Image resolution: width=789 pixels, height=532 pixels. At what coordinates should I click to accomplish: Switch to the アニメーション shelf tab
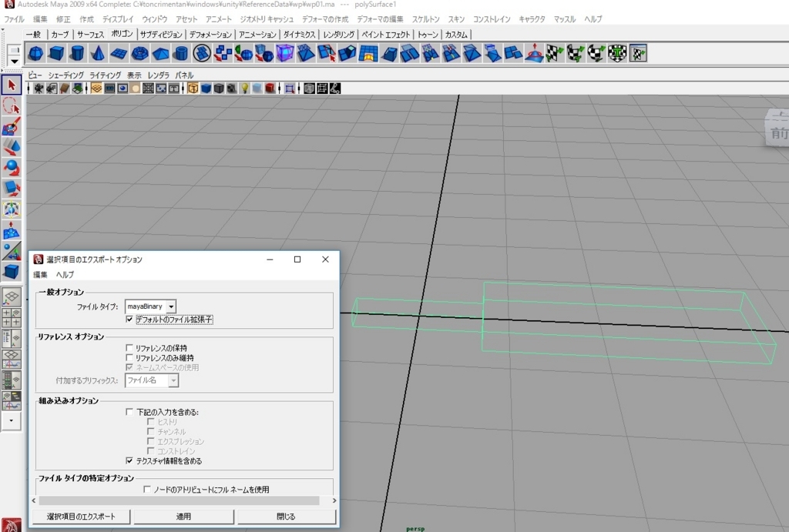tap(257, 34)
